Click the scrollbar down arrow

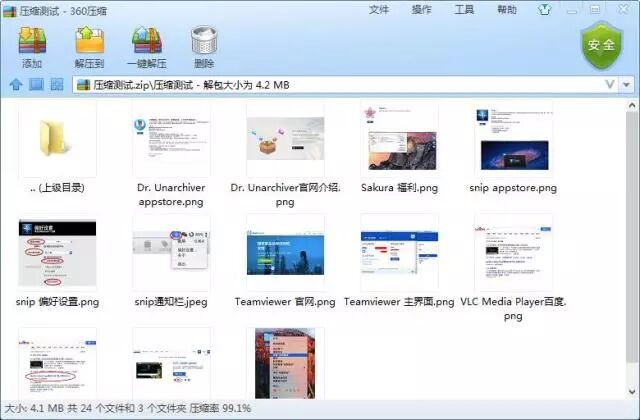tap(632, 392)
